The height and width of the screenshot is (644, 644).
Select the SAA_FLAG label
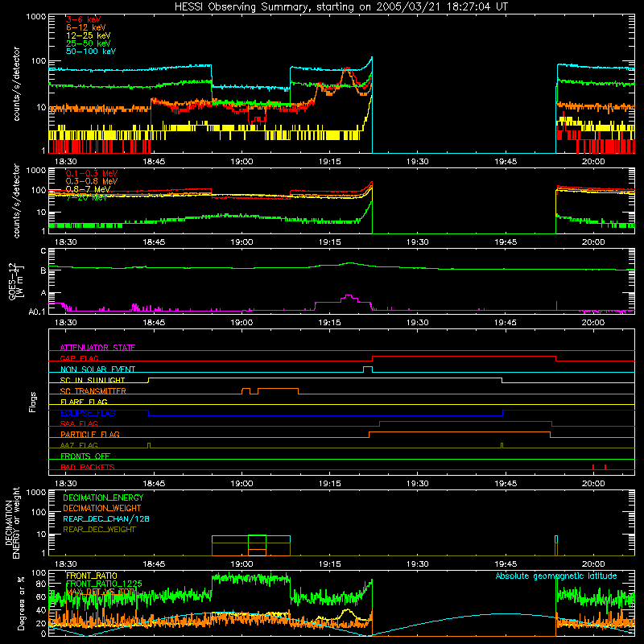coord(79,423)
